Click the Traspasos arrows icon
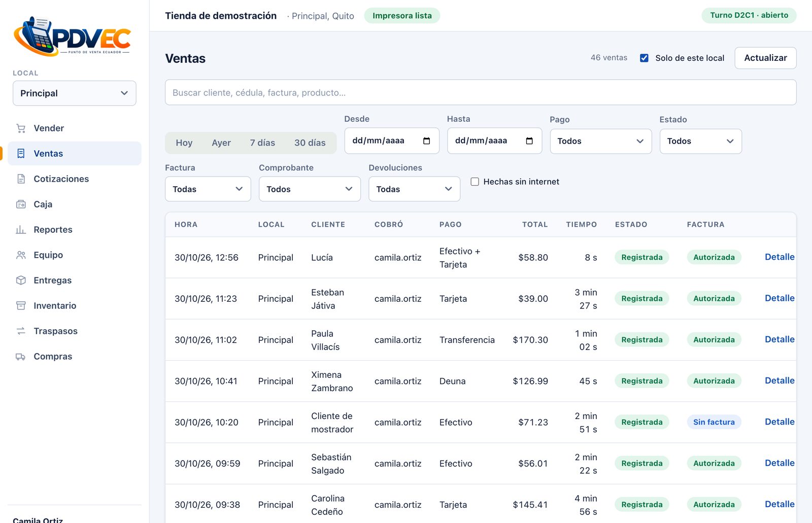 click(21, 331)
